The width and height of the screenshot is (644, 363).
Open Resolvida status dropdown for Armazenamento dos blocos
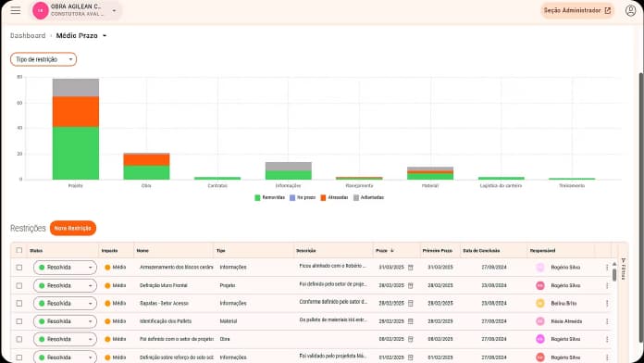coord(65,268)
